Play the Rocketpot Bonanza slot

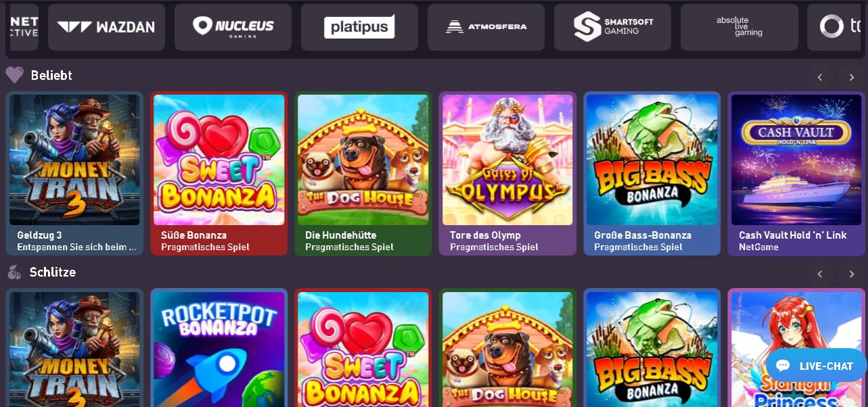click(x=219, y=348)
